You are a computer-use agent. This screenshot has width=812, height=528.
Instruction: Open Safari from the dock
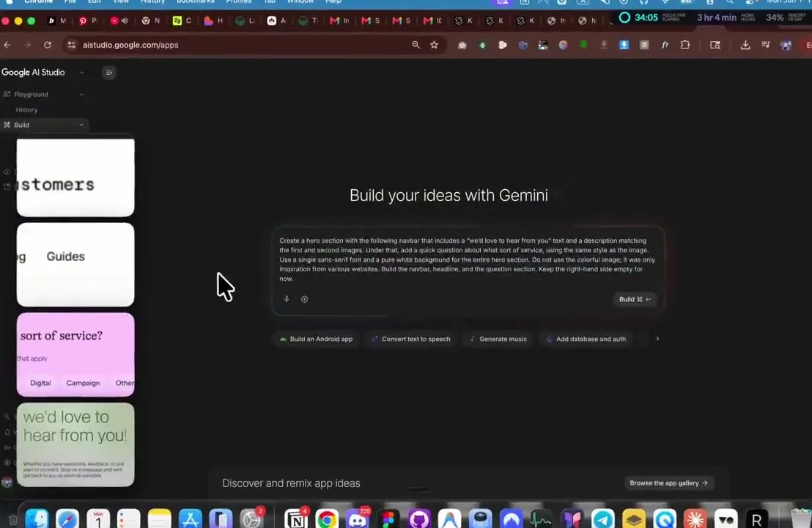(x=67, y=518)
